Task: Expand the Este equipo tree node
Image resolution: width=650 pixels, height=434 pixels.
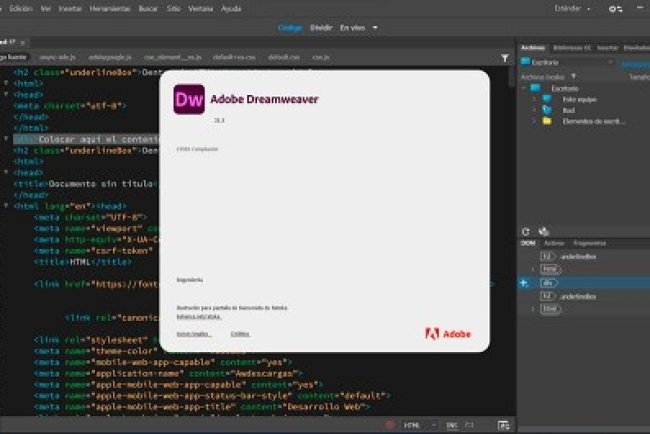Action: 534,99
